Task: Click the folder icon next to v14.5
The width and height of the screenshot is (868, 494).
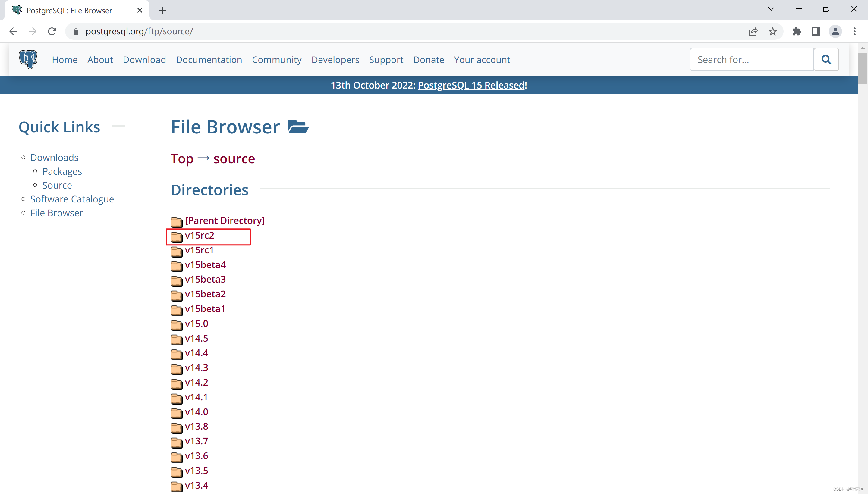Action: (176, 339)
